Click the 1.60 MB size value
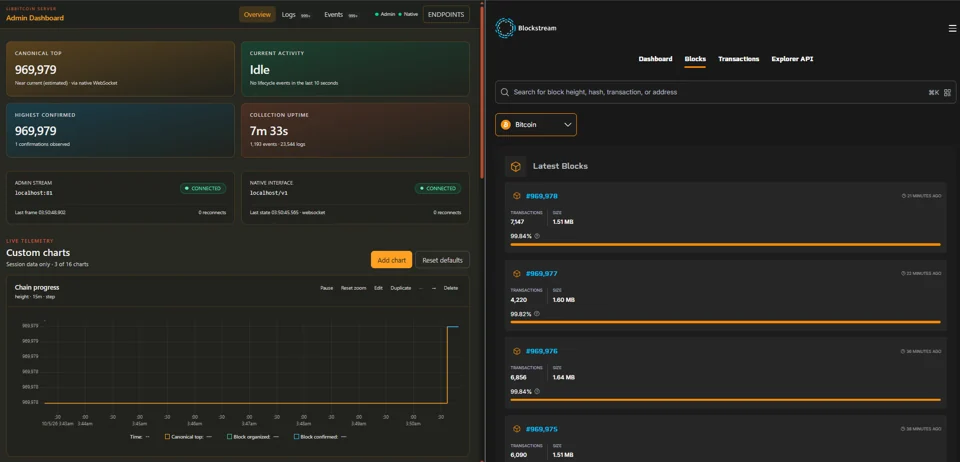Screen dimensions: 960x462 click(x=563, y=300)
